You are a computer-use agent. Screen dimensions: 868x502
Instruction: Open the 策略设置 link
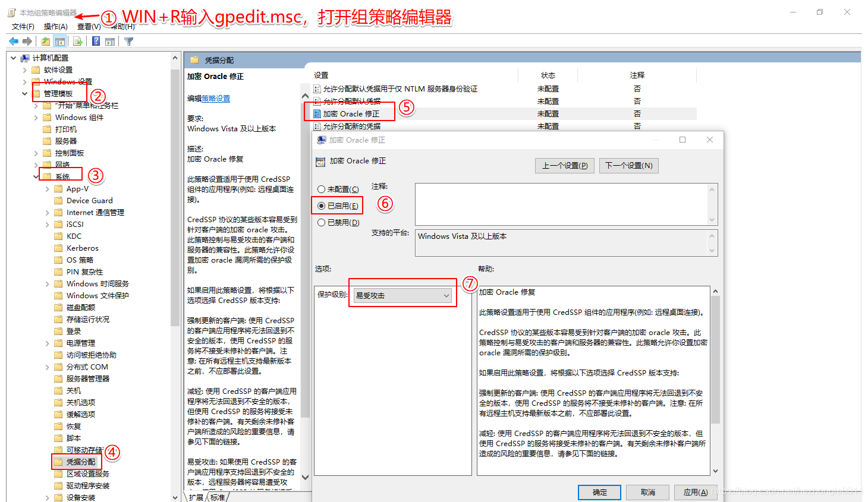(x=216, y=99)
